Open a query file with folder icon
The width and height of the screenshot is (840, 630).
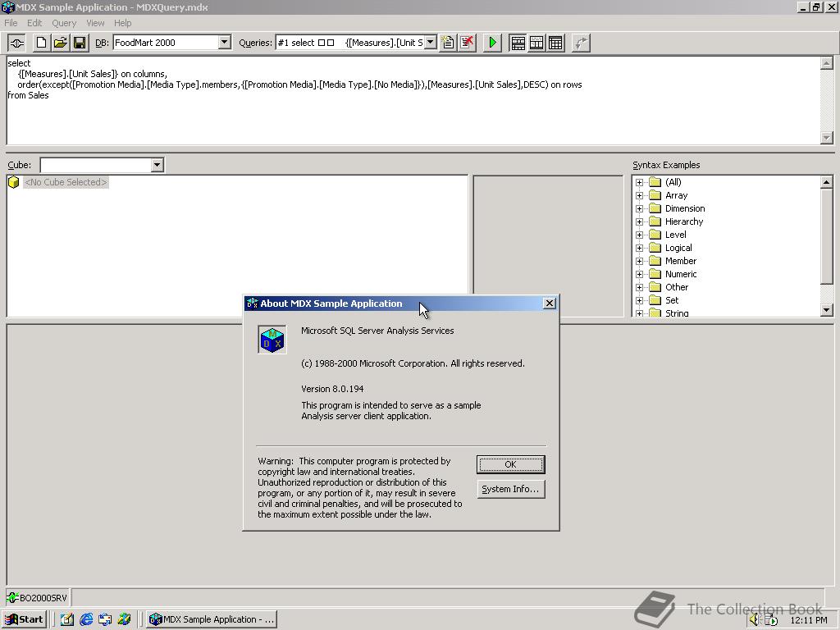[61, 43]
